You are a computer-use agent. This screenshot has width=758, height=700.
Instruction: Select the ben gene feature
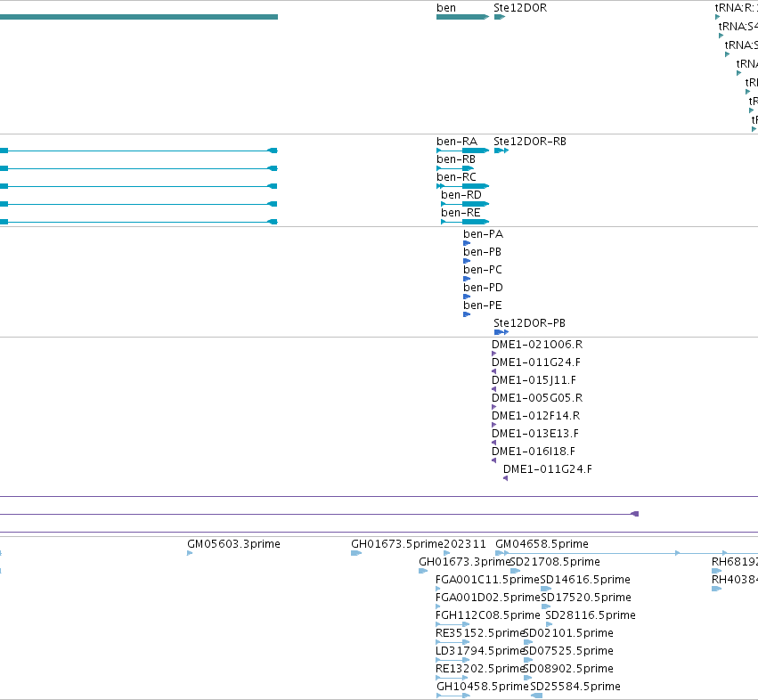coord(462,17)
